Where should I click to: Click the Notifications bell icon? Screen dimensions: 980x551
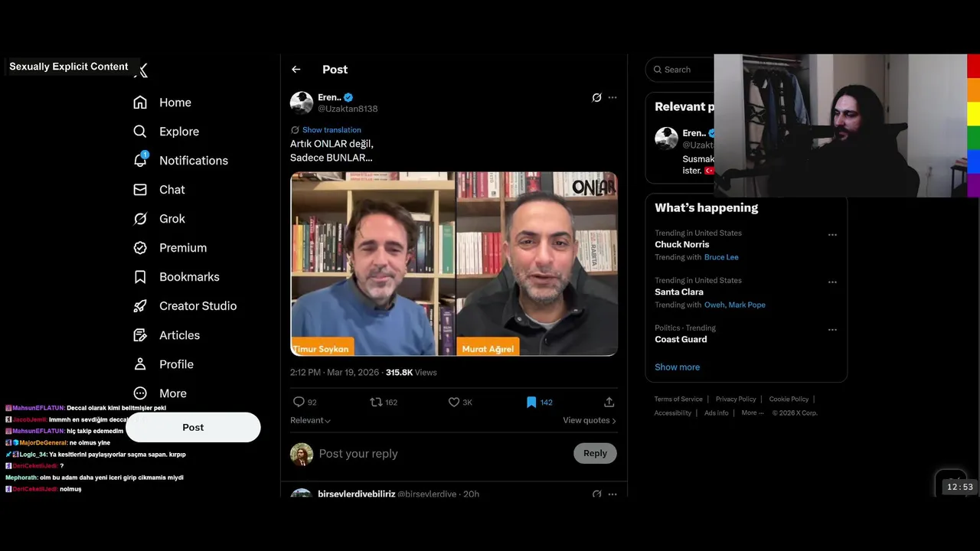(140, 160)
